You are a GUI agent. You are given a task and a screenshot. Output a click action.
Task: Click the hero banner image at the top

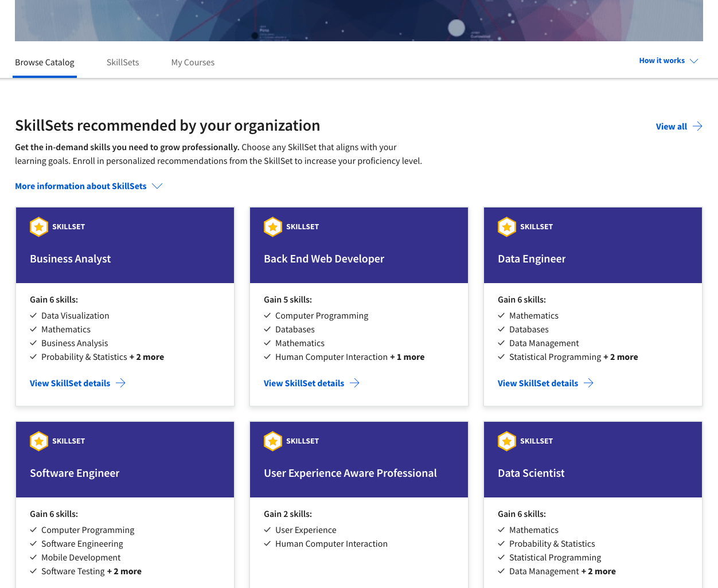(x=359, y=20)
